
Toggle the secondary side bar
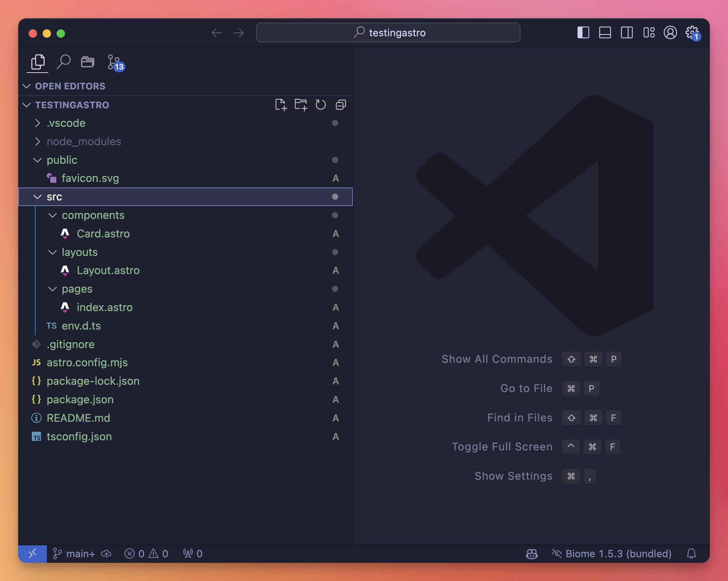[627, 33]
